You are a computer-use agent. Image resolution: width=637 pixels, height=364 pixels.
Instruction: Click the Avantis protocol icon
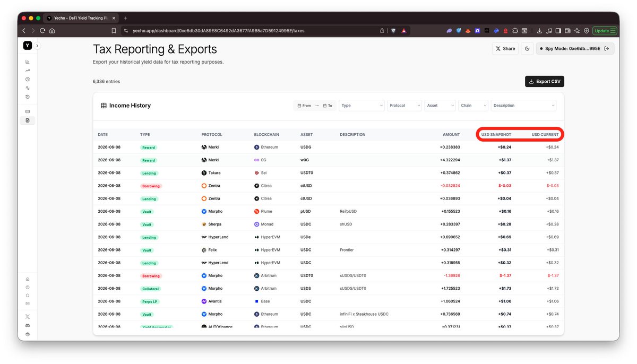(204, 301)
